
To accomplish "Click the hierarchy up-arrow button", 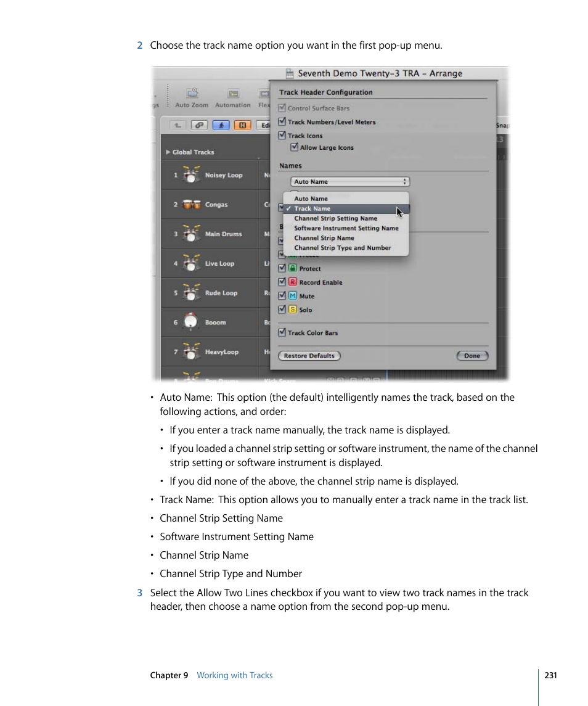I will 178,125.
